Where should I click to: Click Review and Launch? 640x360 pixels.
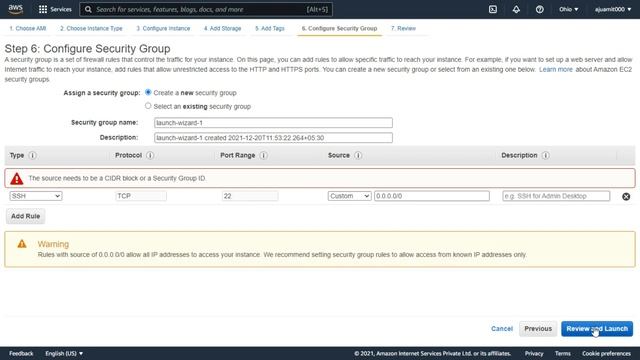coord(597,329)
